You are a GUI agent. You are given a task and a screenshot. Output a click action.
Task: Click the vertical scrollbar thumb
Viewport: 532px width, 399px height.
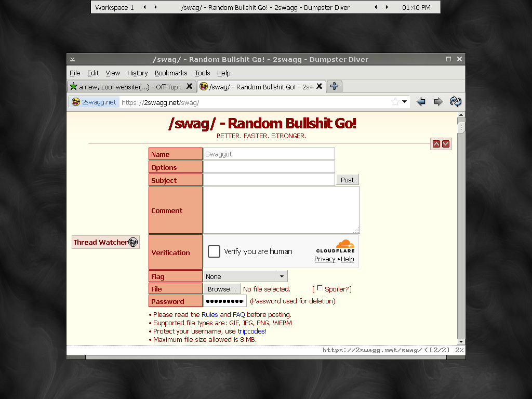click(x=461, y=128)
